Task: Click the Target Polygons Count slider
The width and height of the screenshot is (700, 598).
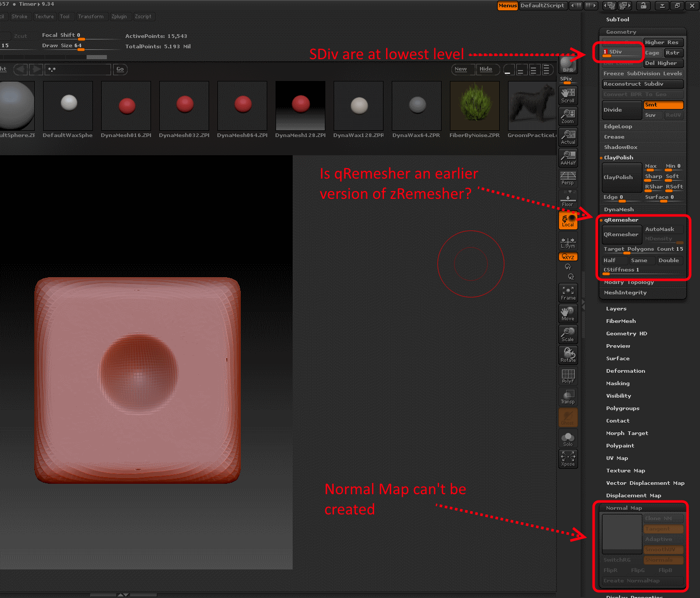Action: [x=643, y=250]
